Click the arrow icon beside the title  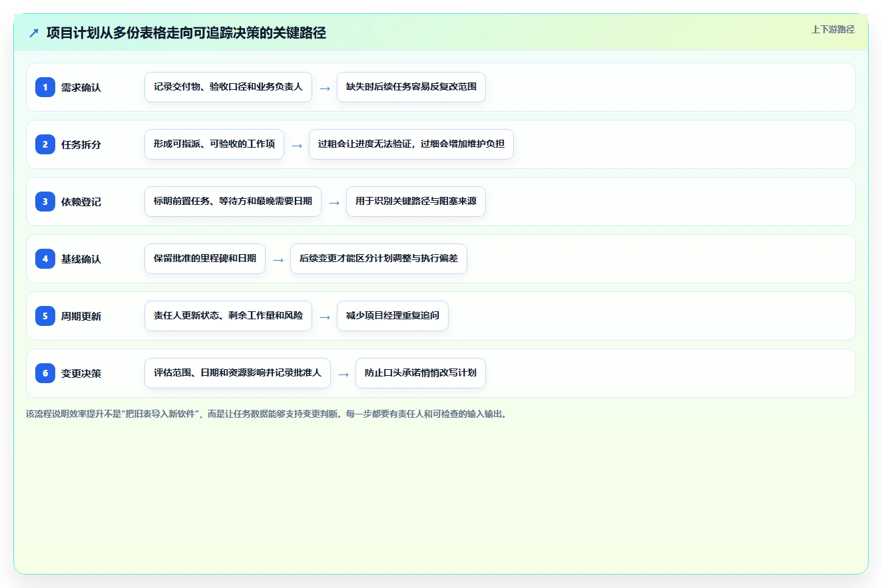(34, 33)
